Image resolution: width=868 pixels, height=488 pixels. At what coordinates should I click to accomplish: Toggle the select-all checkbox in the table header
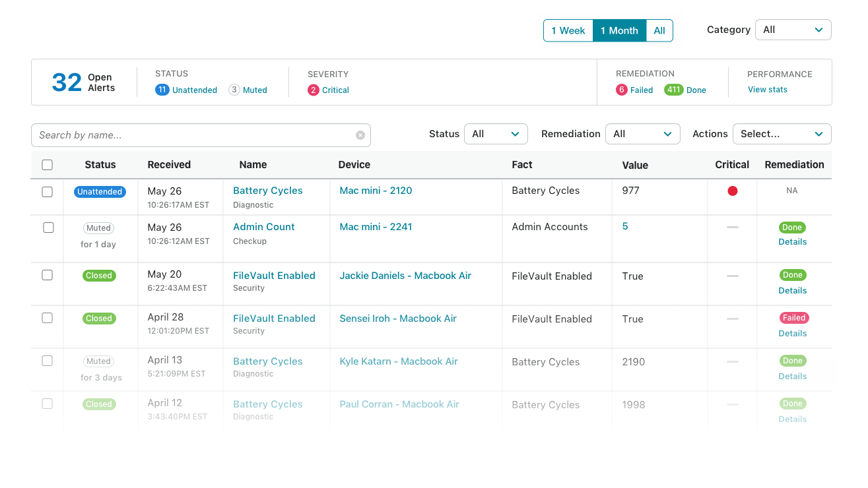(x=48, y=165)
